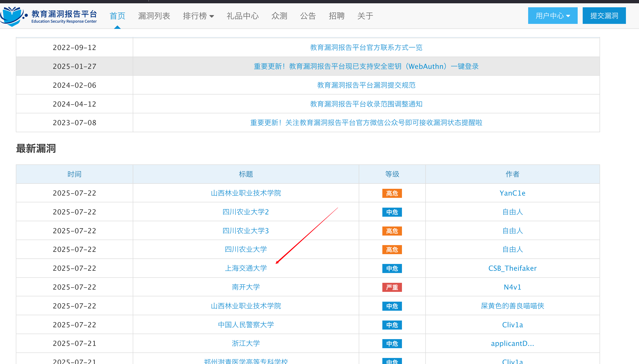Click the 首页 nav tab
The image size is (639, 364).
click(117, 16)
